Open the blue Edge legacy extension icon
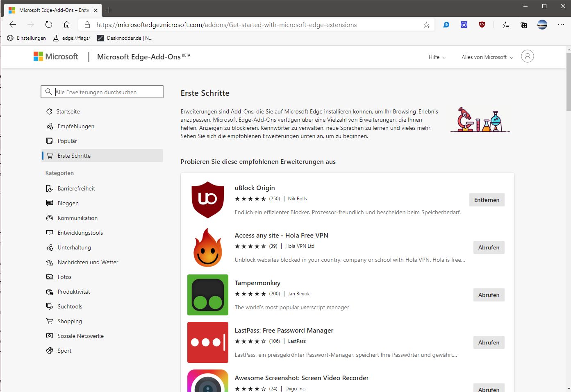The height and width of the screenshot is (392, 571). point(446,25)
